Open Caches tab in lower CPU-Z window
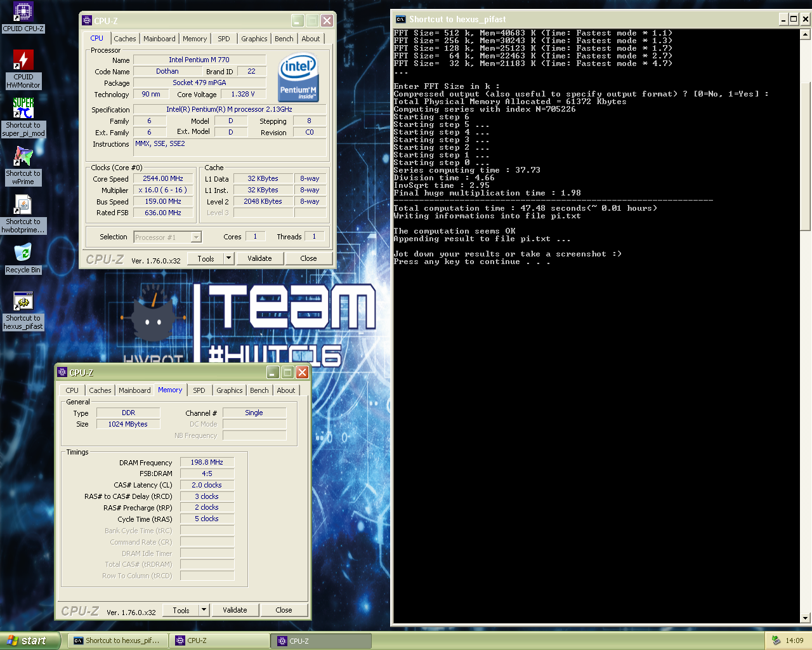Image resolution: width=812 pixels, height=650 pixels. 100,390
